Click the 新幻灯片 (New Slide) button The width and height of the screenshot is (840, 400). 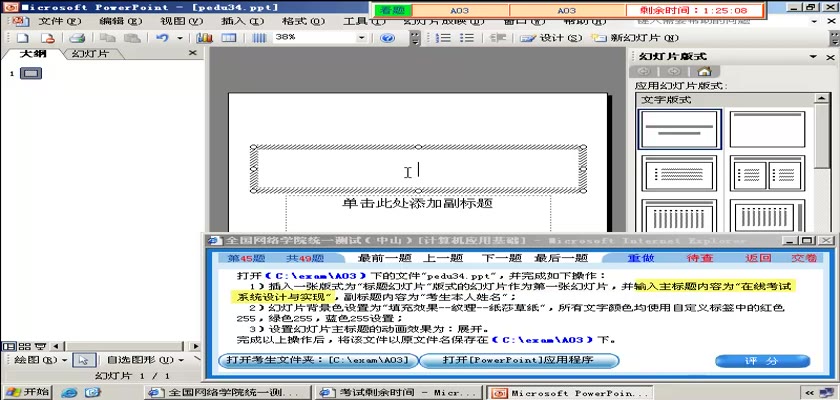point(635,38)
